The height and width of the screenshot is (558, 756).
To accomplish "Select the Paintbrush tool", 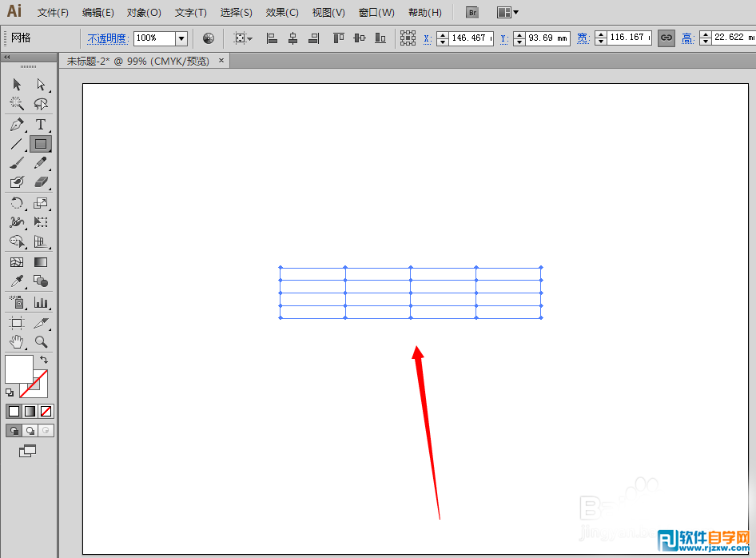I will tap(17, 163).
